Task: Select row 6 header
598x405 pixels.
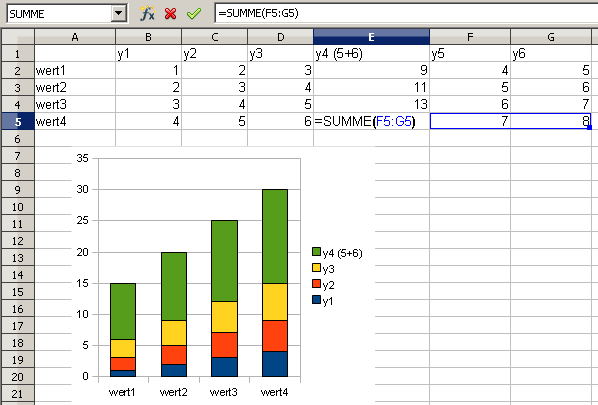Action: click(x=18, y=138)
